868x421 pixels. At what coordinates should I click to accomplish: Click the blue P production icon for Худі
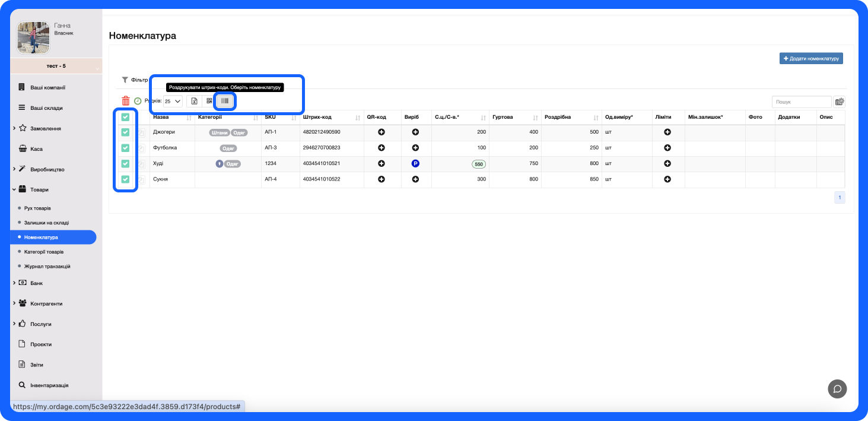click(x=415, y=163)
